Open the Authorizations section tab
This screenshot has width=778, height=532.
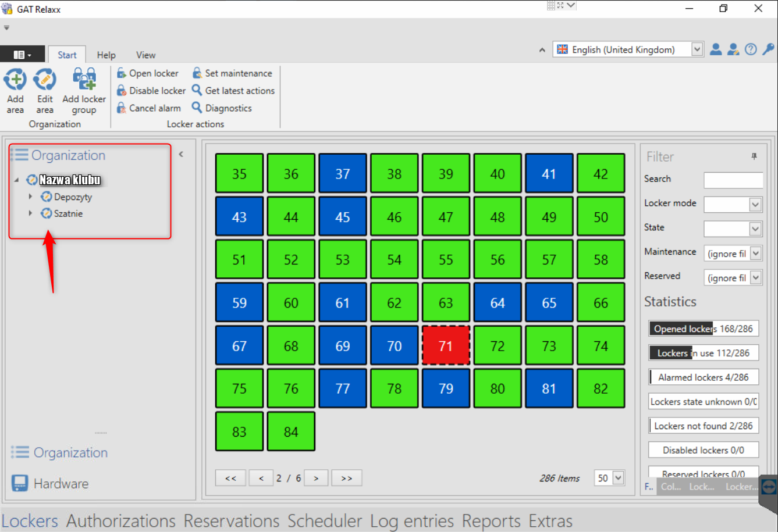tap(120, 521)
